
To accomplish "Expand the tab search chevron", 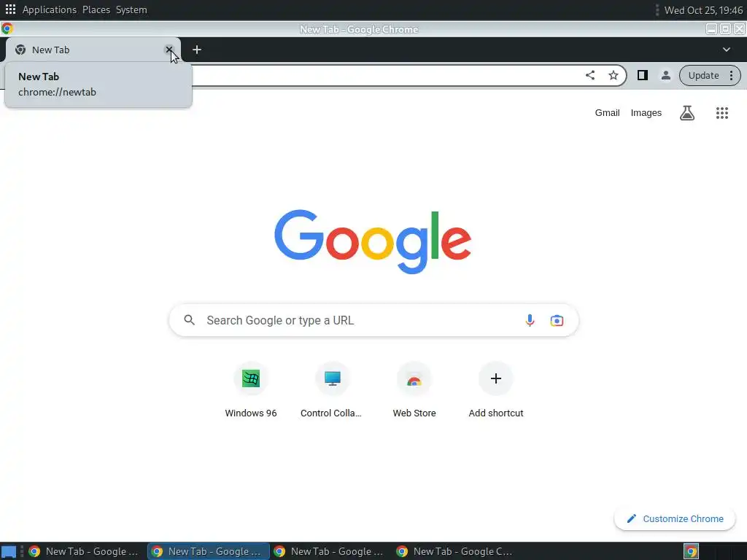I will coord(726,50).
